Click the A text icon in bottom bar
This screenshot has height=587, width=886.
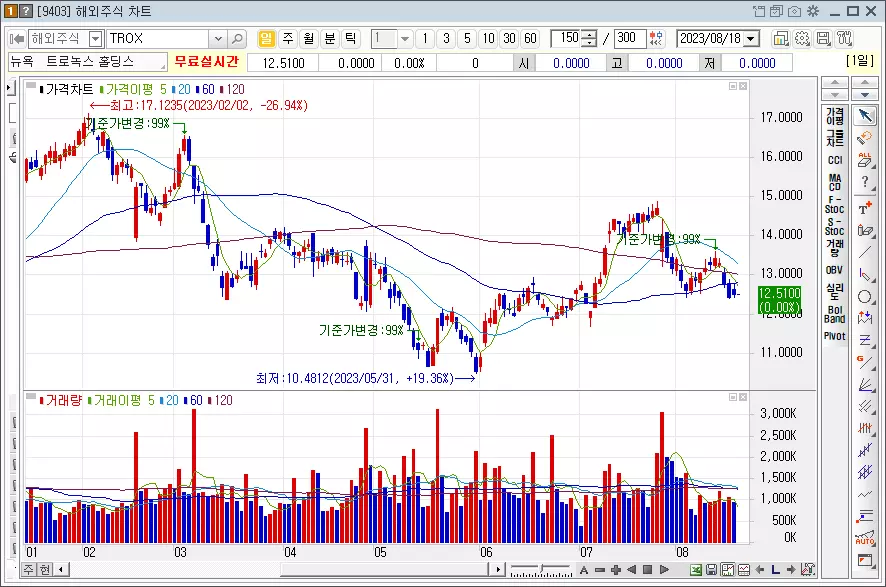coord(584,569)
